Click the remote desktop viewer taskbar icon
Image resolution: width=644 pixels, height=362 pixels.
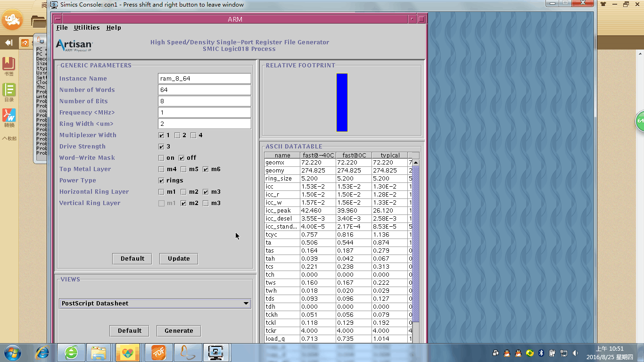216,352
